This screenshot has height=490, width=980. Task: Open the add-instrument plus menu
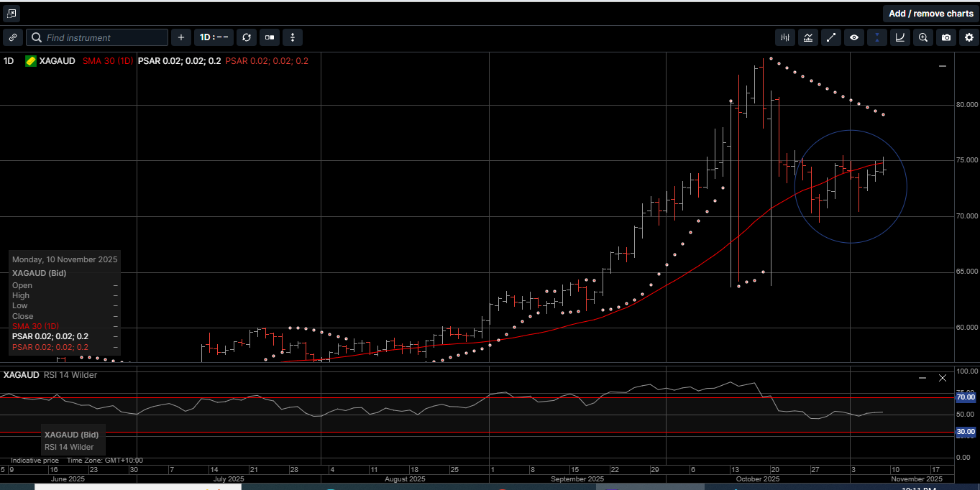180,37
